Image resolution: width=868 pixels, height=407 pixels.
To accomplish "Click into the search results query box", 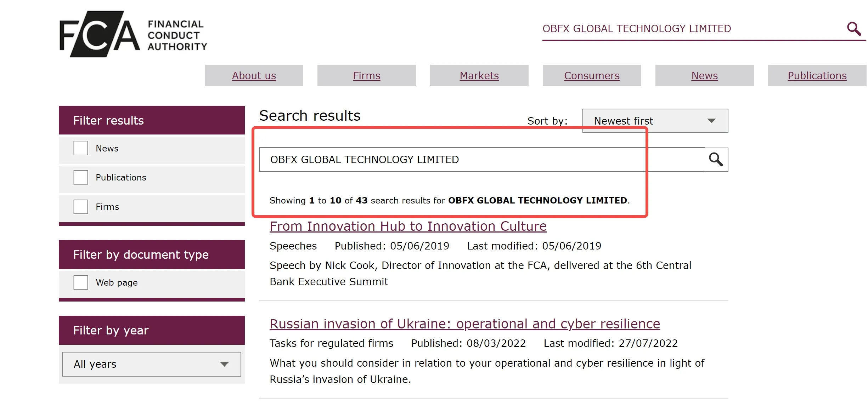I will 482,160.
